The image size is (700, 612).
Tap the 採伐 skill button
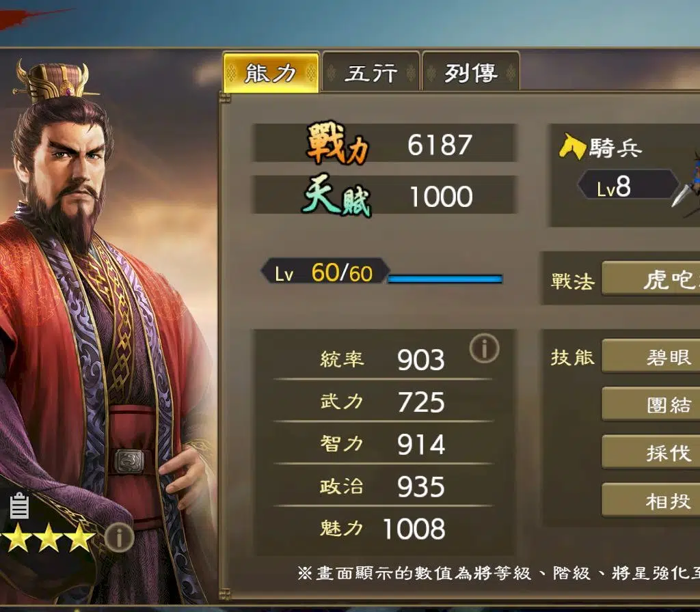[651, 452]
